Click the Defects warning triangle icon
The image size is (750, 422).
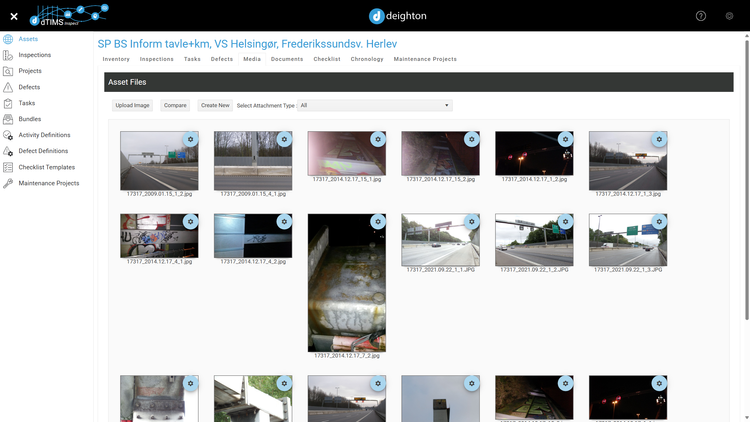click(8, 87)
